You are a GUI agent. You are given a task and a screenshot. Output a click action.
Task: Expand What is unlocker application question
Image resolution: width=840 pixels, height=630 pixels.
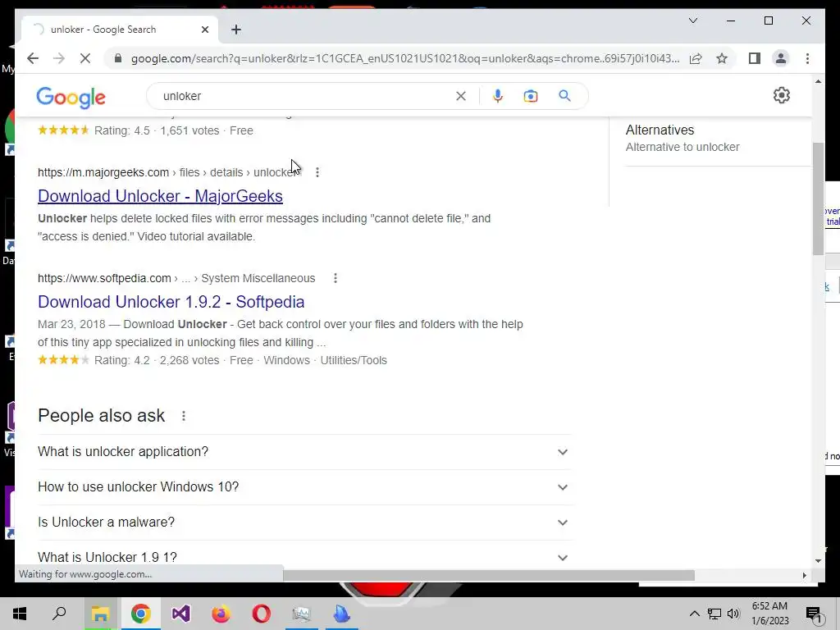[304, 452]
